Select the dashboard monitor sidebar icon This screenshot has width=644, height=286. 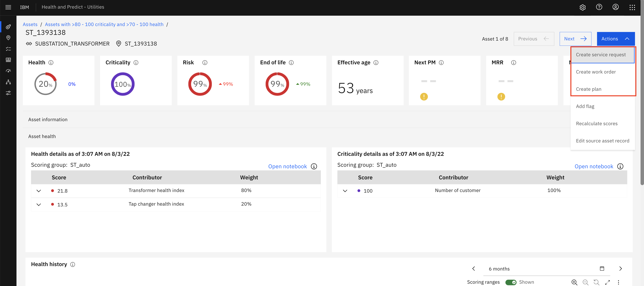[x=8, y=60]
